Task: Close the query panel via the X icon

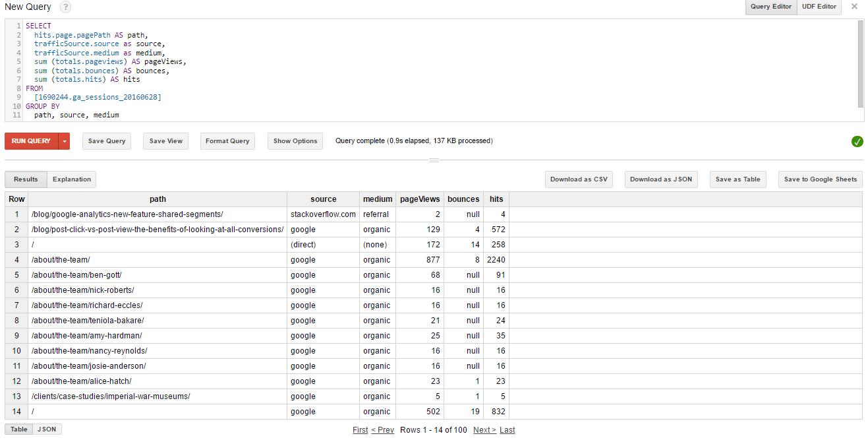Action: [854, 7]
